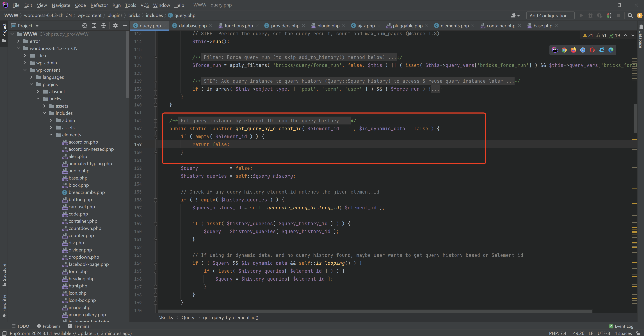
Task: Click the LF line separator indicator
Action: [x=590, y=333]
